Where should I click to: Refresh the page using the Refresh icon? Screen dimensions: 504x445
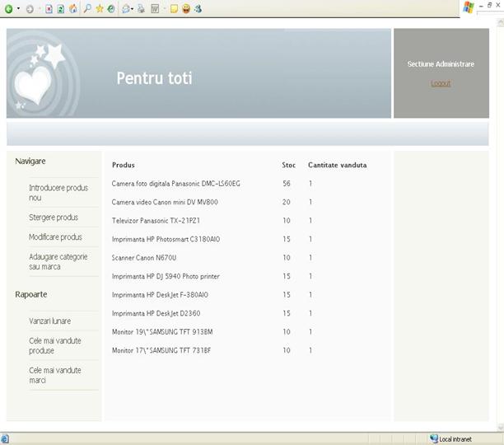pyautogui.click(x=61, y=8)
